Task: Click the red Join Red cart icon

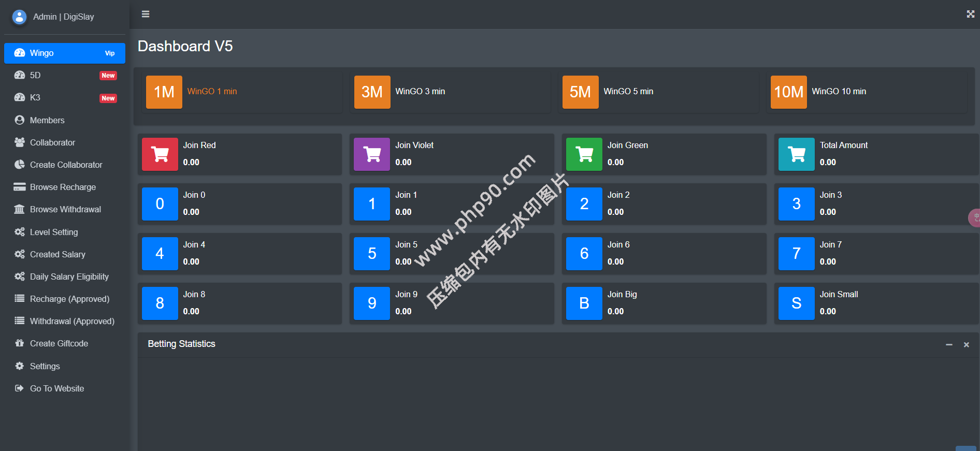Action: (x=160, y=154)
